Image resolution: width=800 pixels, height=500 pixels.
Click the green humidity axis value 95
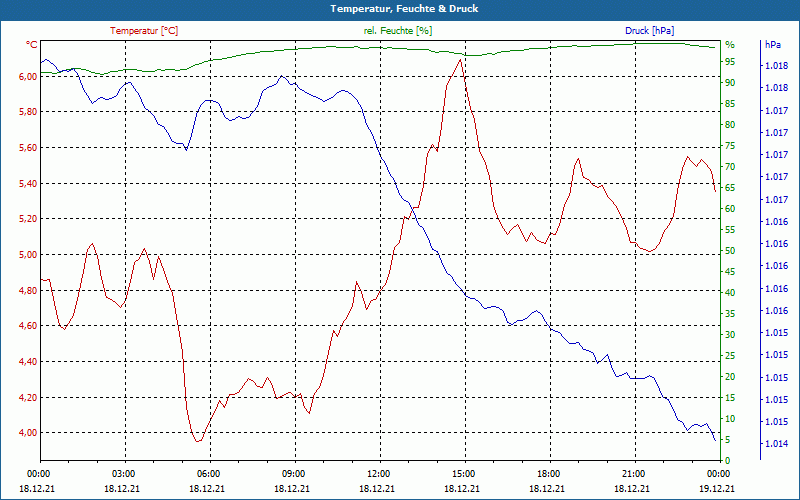[x=730, y=62]
